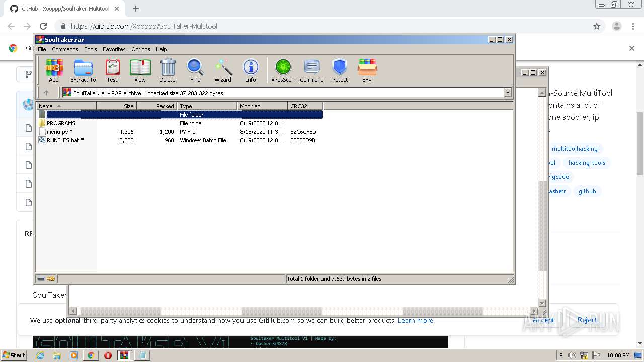Click the Comment toolbar icon
Screen dimensions: 644x362
coord(311,70)
